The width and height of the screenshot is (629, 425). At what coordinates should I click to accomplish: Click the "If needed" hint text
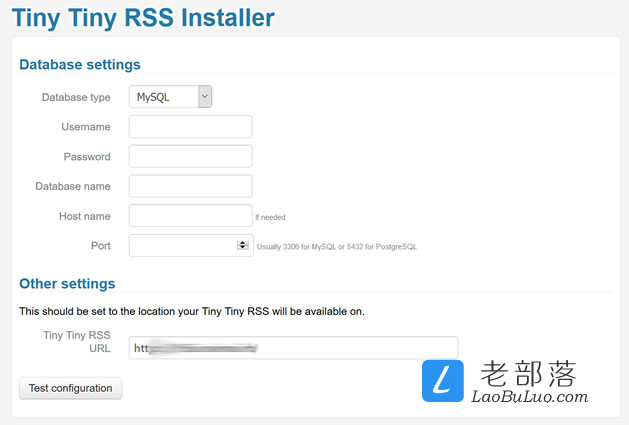(x=270, y=218)
